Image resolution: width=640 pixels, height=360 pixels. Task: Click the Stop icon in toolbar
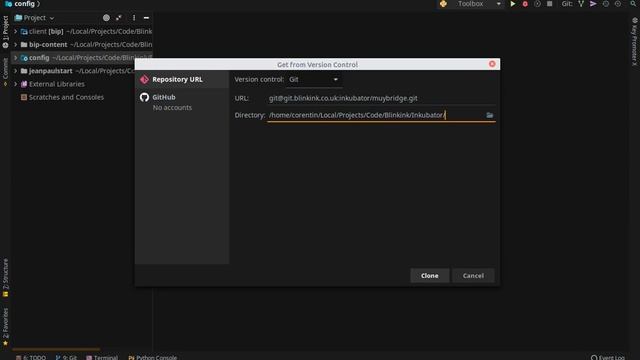[x=549, y=4]
